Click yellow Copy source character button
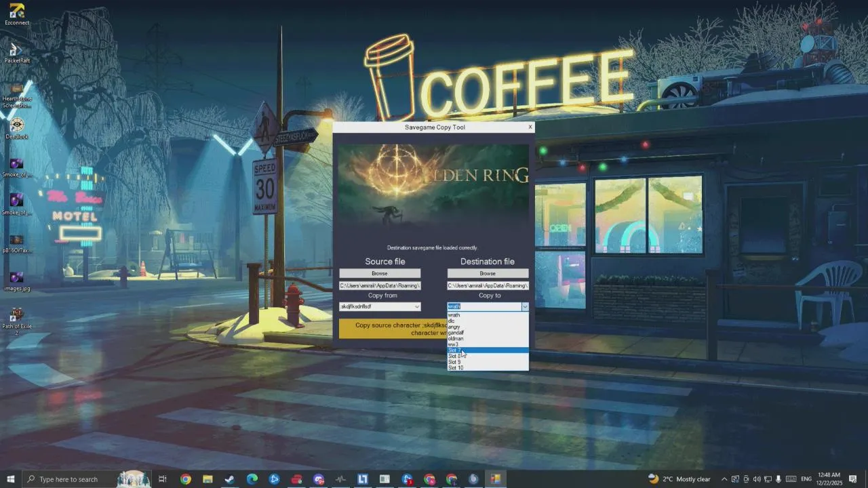868x488 pixels. tap(393, 329)
